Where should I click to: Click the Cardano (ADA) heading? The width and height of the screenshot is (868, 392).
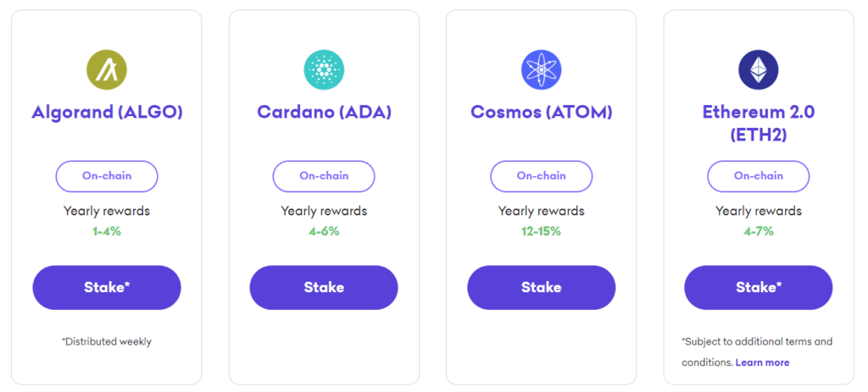click(x=324, y=112)
